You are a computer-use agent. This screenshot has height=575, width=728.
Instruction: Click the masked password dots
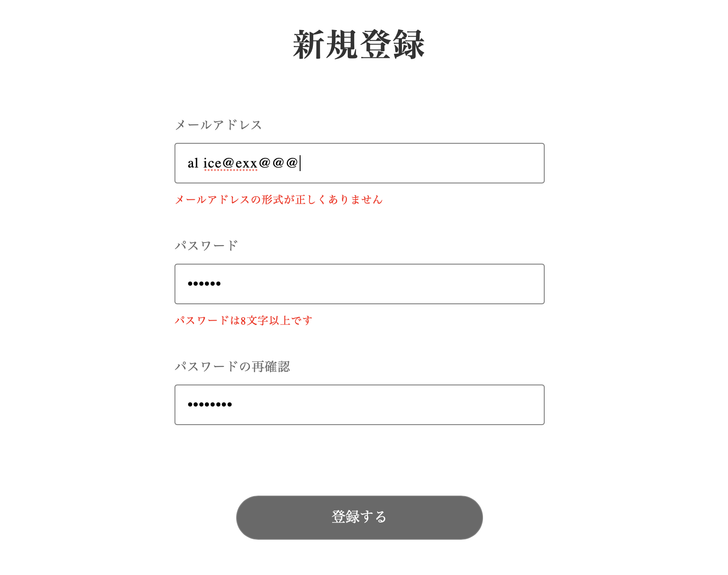pyautogui.click(x=204, y=284)
